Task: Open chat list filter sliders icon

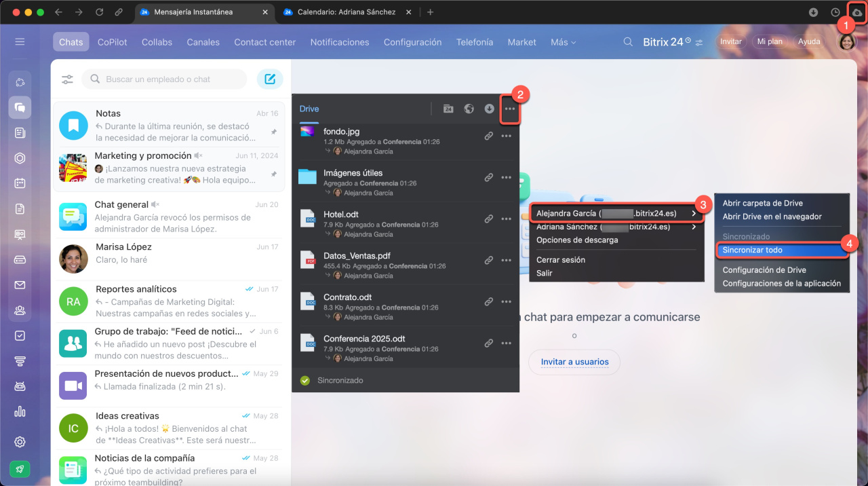Action: pos(67,79)
